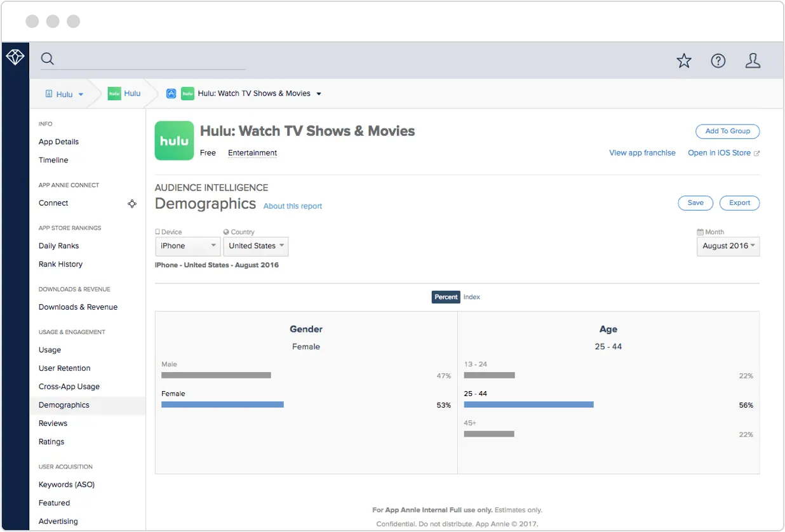Open the Country United States dropdown
The image size is (785, 532).
[256, 246]
